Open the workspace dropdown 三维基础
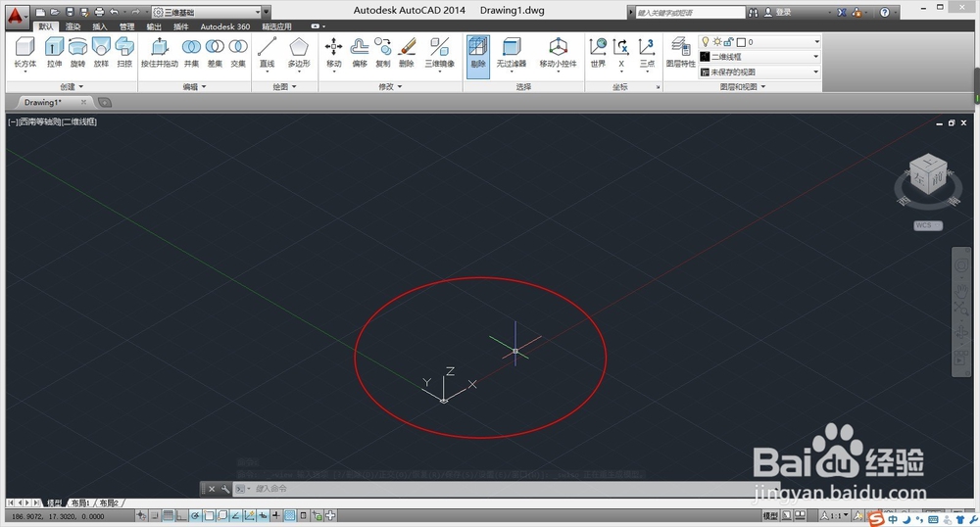This screenshot has width=980, height=527. (x=207, y=12)
